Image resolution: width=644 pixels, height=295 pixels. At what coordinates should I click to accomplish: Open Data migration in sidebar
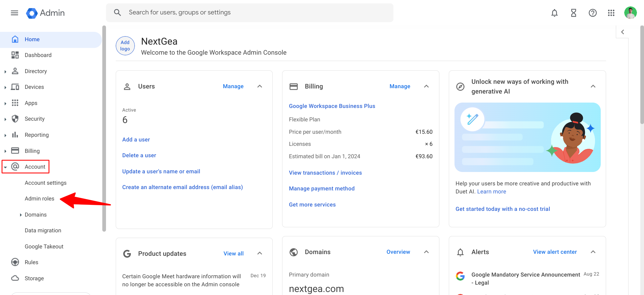click(x=43, y=230)
